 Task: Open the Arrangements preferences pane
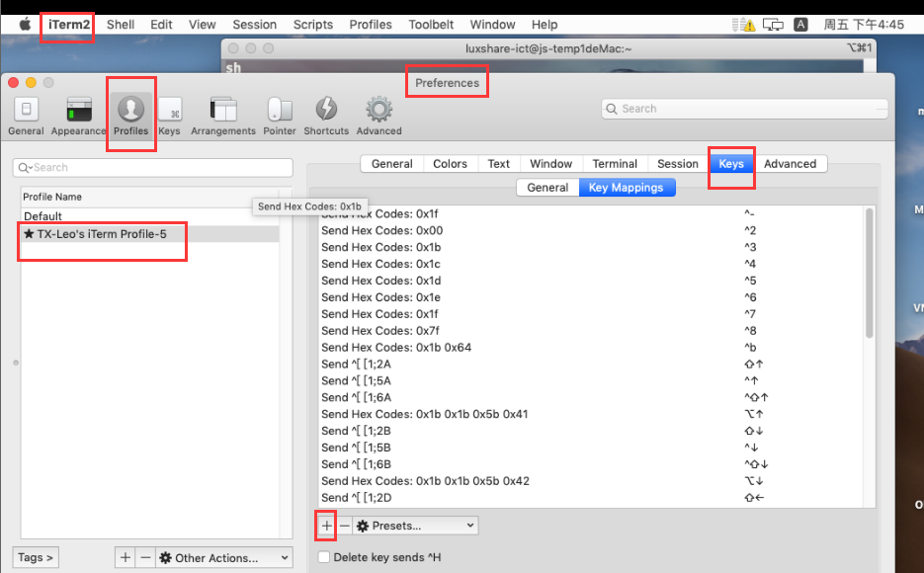point(222,116)
